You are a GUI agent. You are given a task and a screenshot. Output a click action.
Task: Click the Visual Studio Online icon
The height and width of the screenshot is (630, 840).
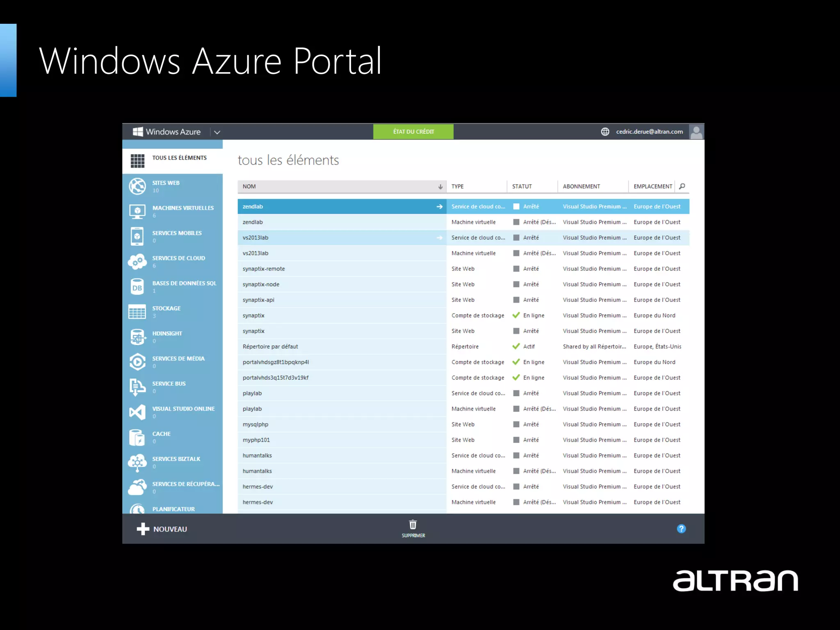(x=137, y=412)
